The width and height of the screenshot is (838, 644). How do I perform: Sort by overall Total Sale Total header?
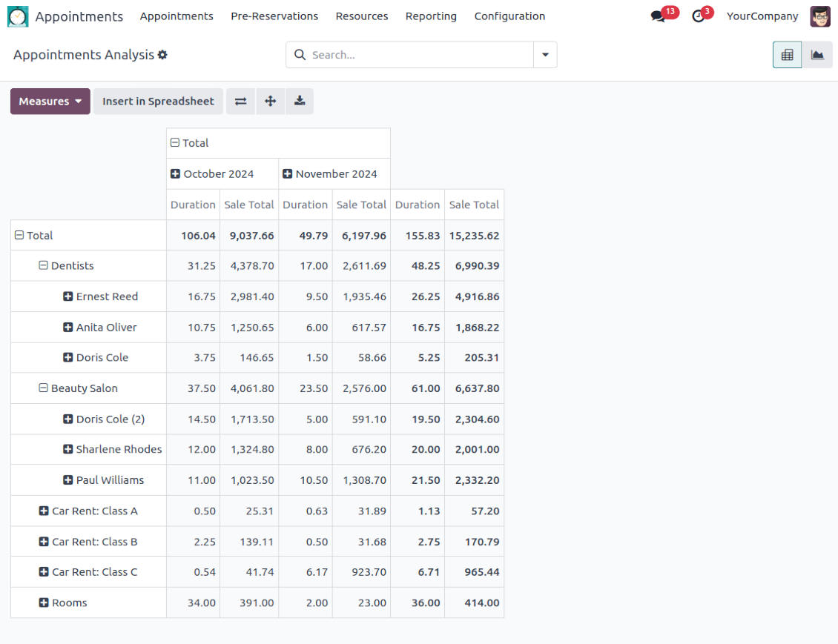coord(474,205)
